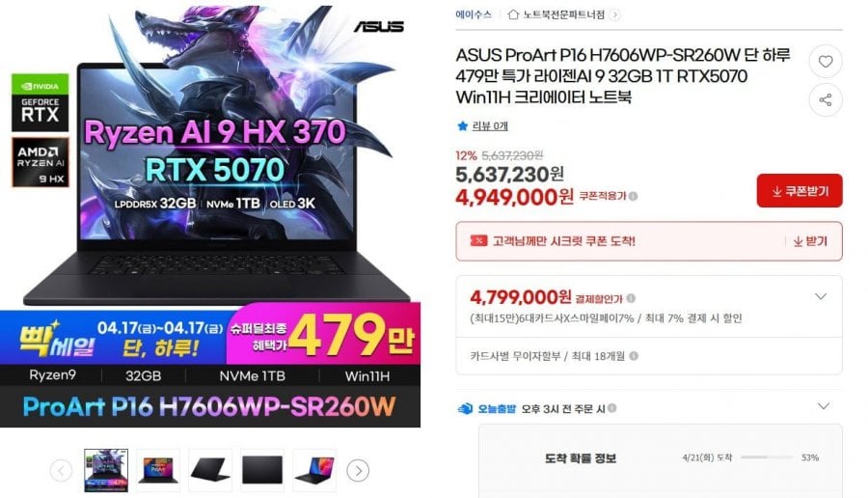Select the fourth thumbnail showing closed lid
The height and width of the screenshot is (498, 868).
point(261,470)
